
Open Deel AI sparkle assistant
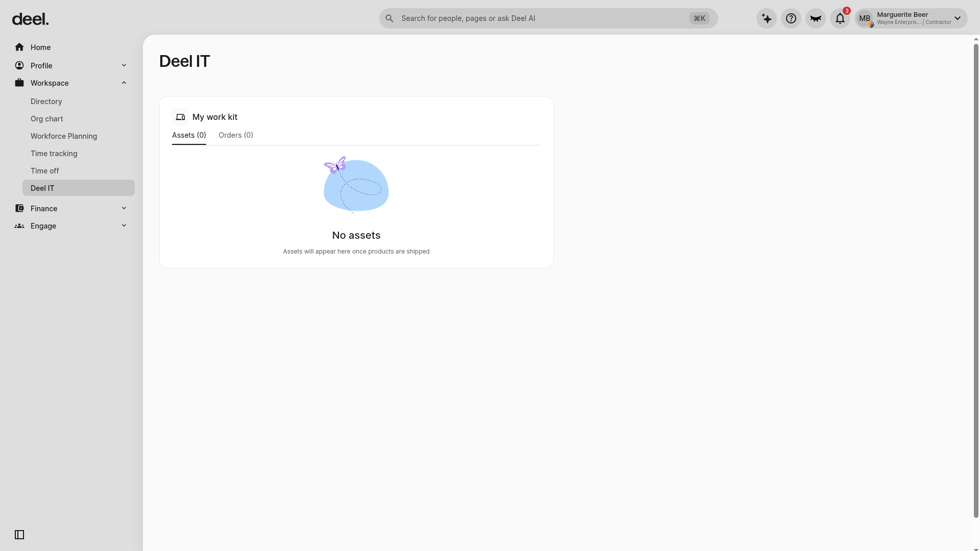[766, 18]
